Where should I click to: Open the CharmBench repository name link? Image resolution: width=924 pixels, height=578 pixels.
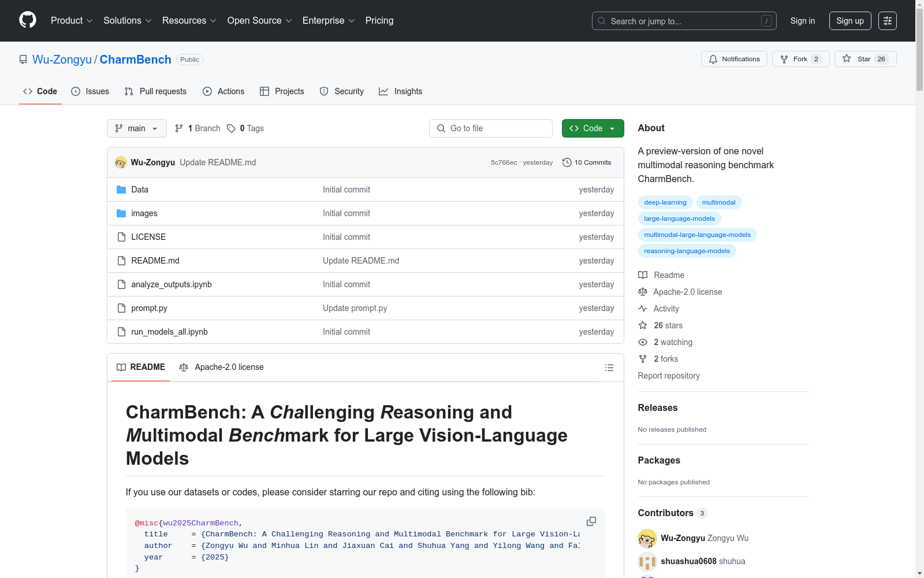pyautogui.click(x=135, y=60)
